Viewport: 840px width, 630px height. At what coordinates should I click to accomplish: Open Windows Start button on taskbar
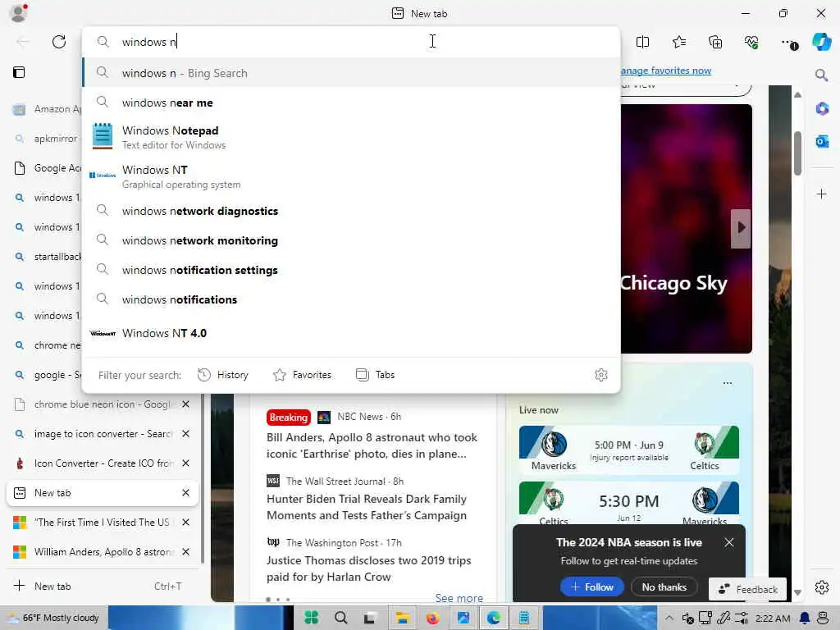(311, 618)
